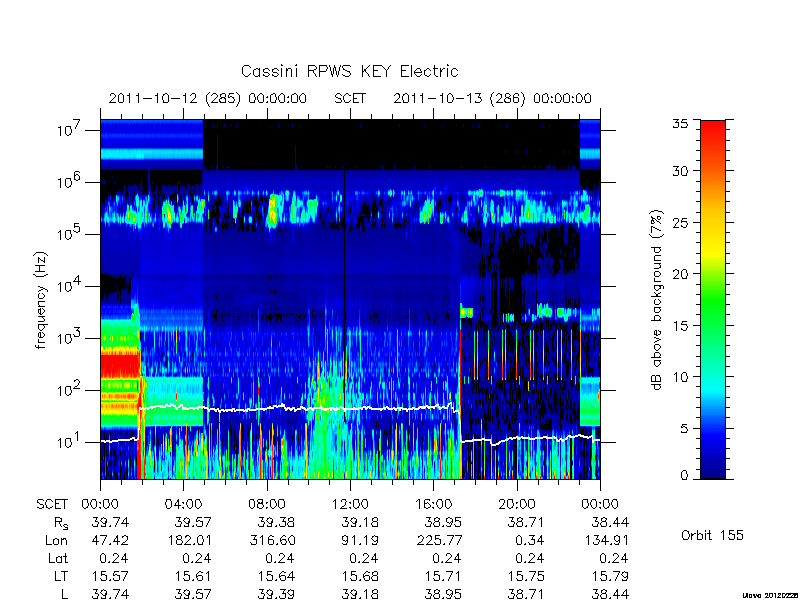Click the LT value "15.71"
Viewport: 800px width, 600px height.
tap(443, 576)
